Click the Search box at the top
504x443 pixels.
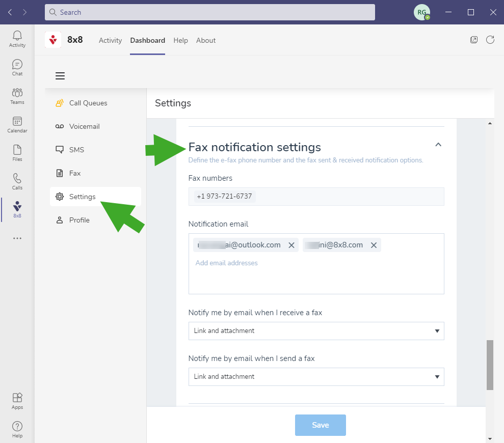click(x=210, y=12)
